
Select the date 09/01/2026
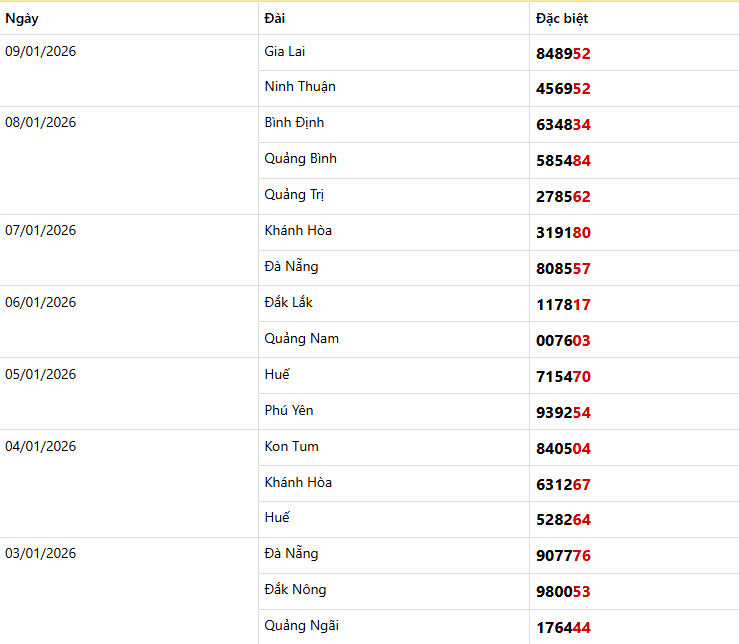40,51
